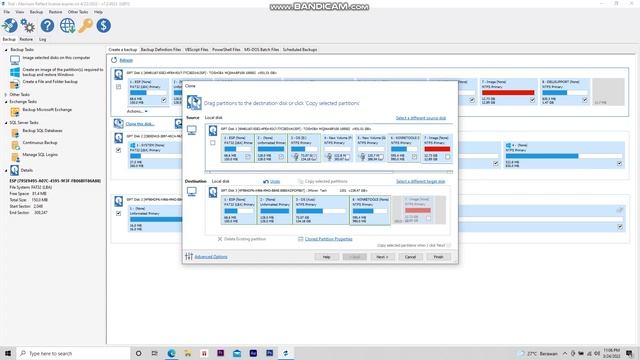Open the Other Tasks menu

coord(78,12)
